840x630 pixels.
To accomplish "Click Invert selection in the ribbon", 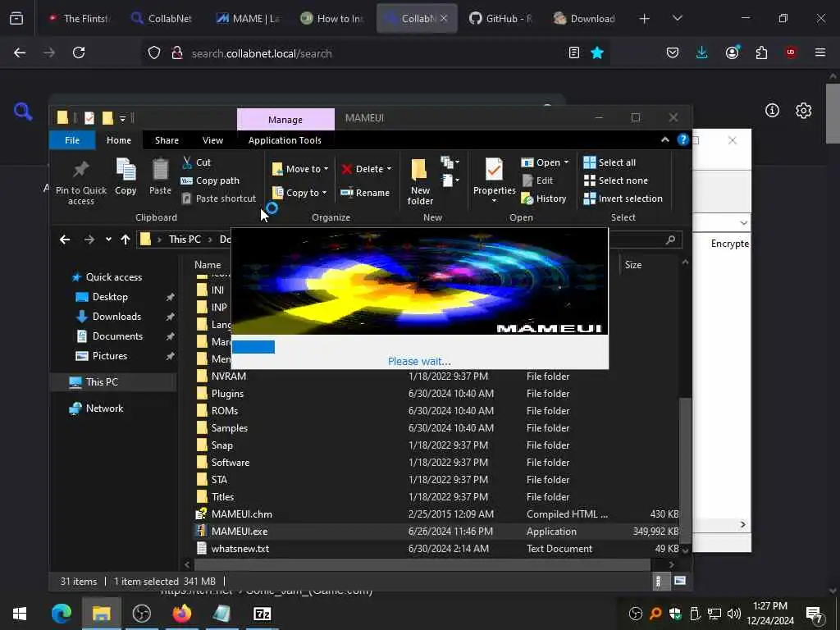I will click(x=623, y=199).
